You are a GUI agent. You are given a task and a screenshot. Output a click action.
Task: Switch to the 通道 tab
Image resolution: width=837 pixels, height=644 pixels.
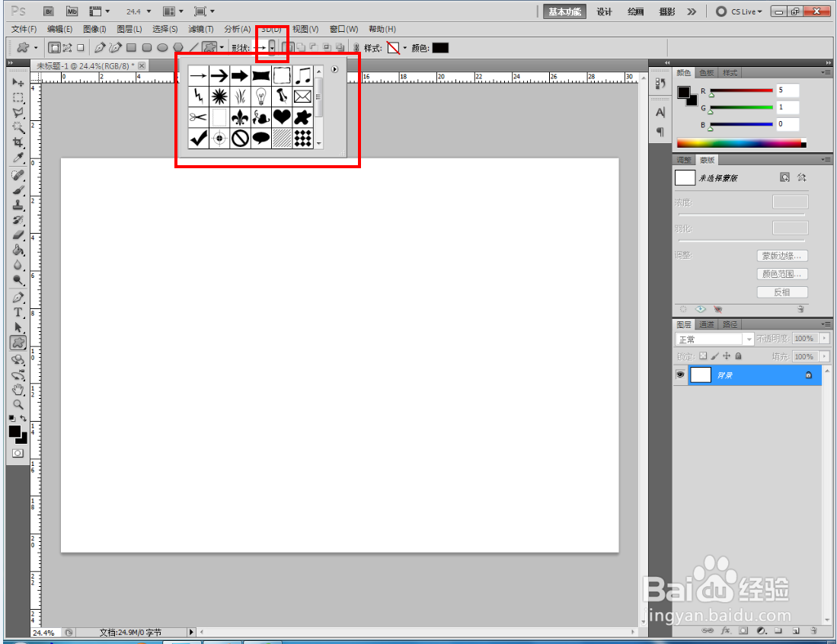click(707, 324)
